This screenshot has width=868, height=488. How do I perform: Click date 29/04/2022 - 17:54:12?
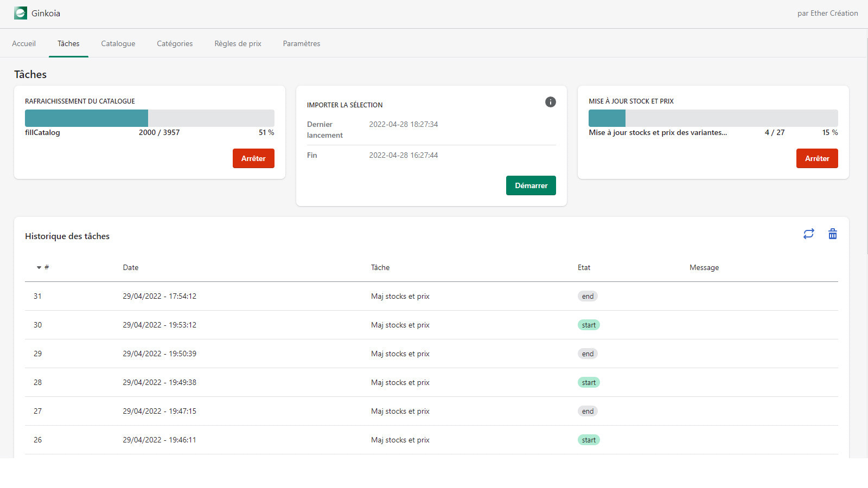point(159,296)
